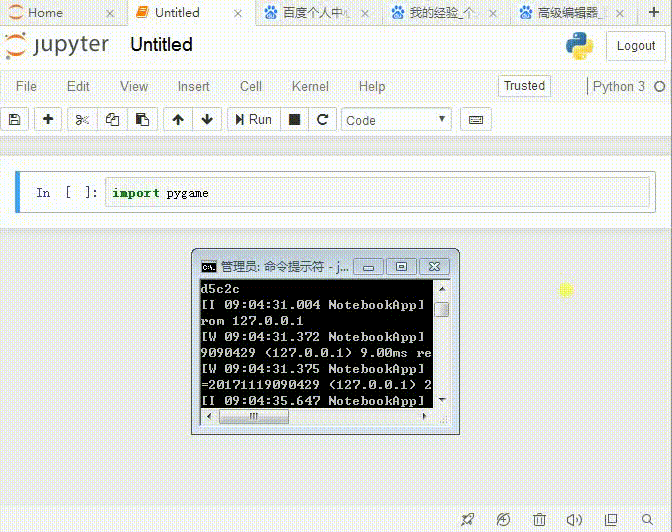Click command prompt horizontal scrollbar right arrow
The height and width of the screenshot is (532, 672).
pyautogui.click(x=424, y=416)
